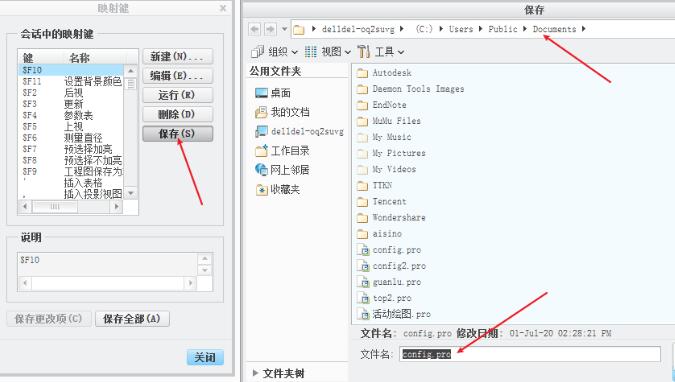This screenshot has width=675, height=382.
Task: Click the 桌面 desktop shortcut icon
Action: point(261,93)
